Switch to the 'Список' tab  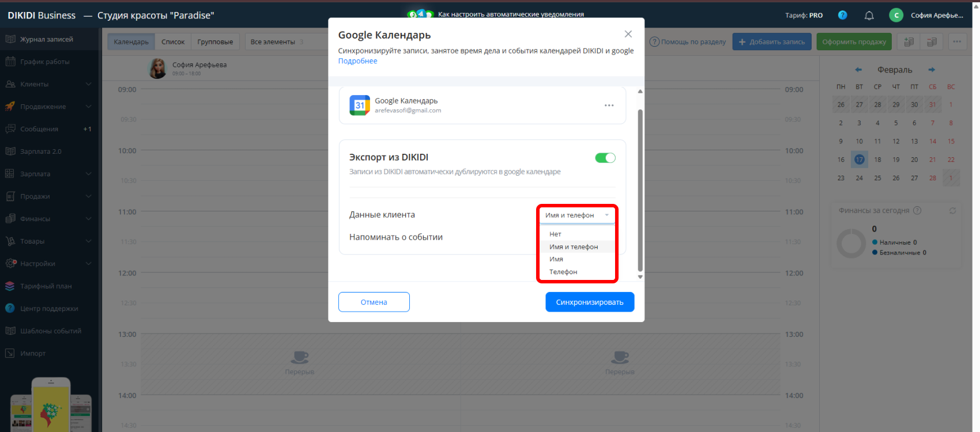pyautogui.click(x=173, y=41)
